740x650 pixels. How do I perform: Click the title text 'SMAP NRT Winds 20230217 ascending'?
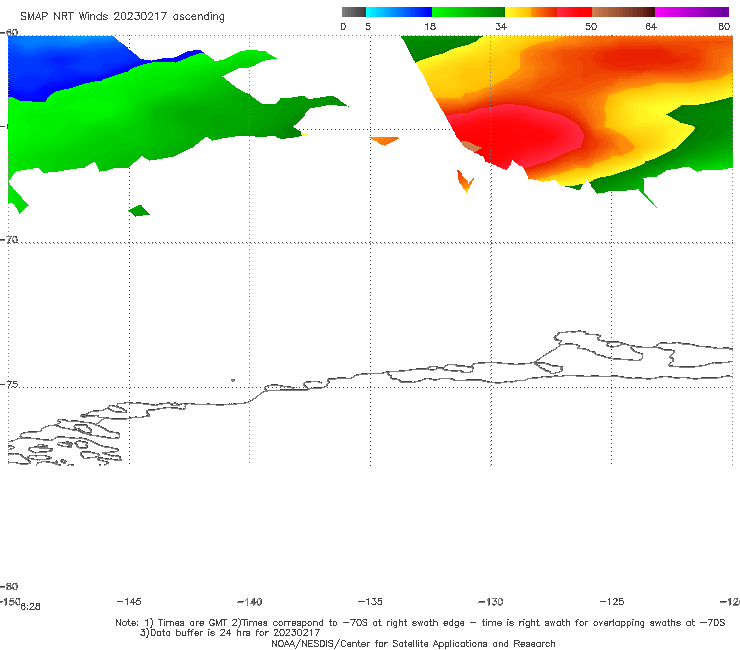[122, 17]
